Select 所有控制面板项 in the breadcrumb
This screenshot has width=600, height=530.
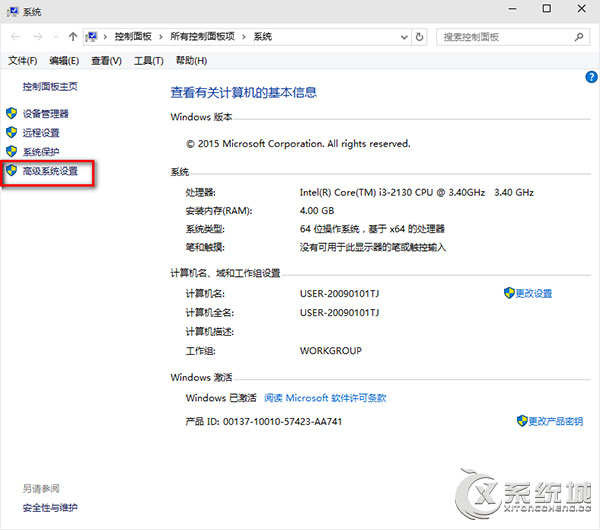point(202,37)
